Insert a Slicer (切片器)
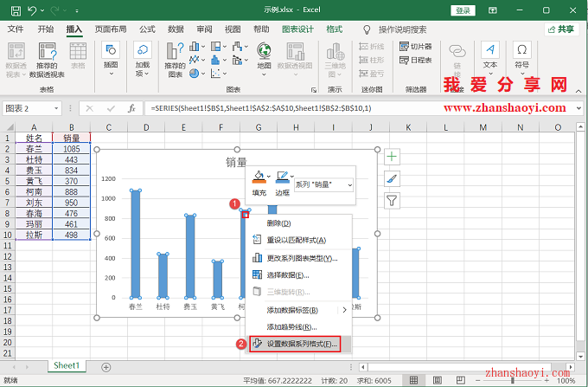Screen dimensions: 588x387 tap(416, 47)
